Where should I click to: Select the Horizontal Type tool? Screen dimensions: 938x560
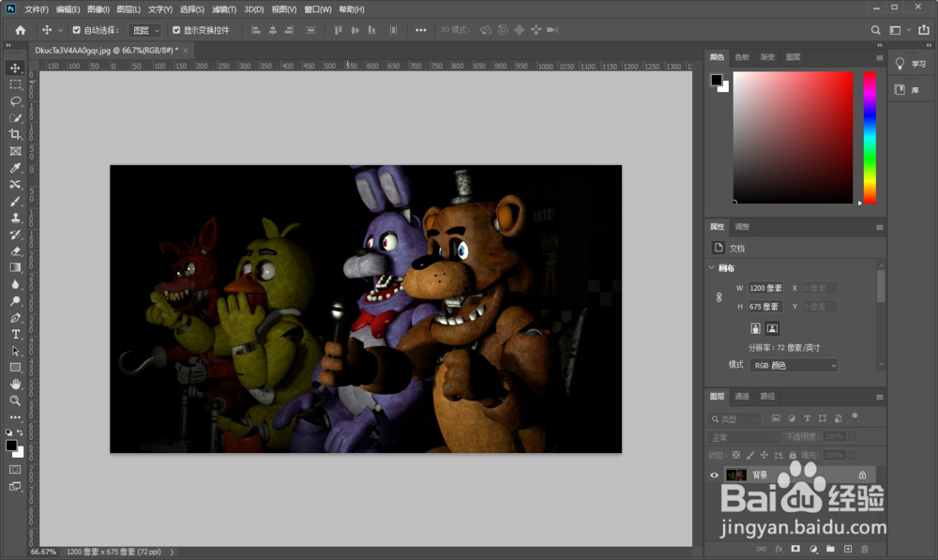(15, 335)
